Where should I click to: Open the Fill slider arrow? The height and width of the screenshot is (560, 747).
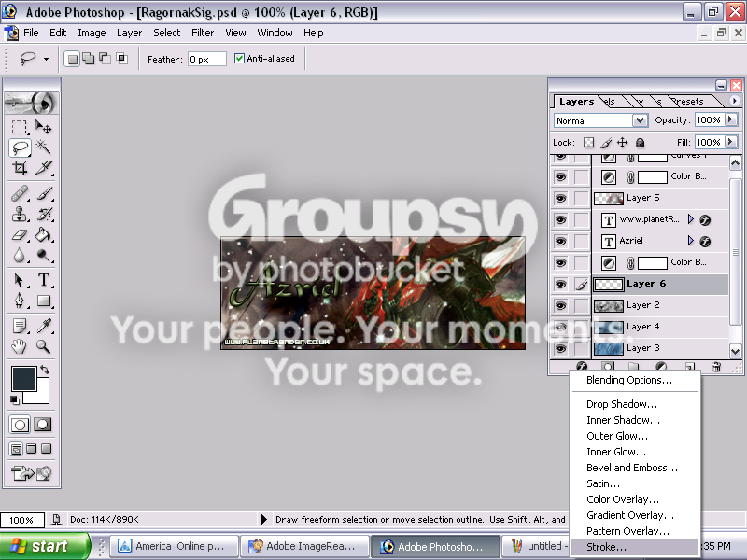731,142
